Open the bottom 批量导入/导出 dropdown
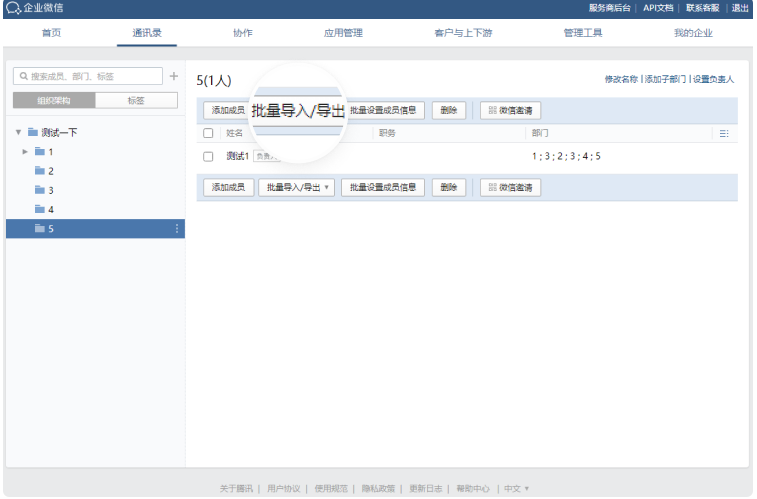This screenshot has height=499, width=757. 296,187
